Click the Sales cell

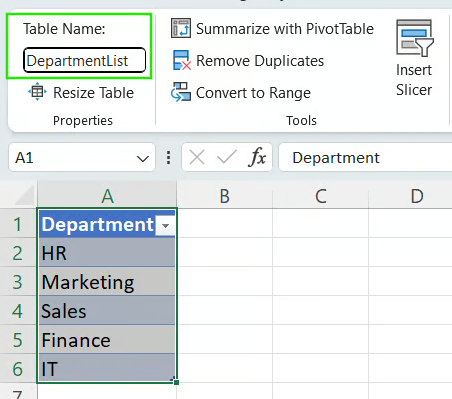[x=107, y=311]
